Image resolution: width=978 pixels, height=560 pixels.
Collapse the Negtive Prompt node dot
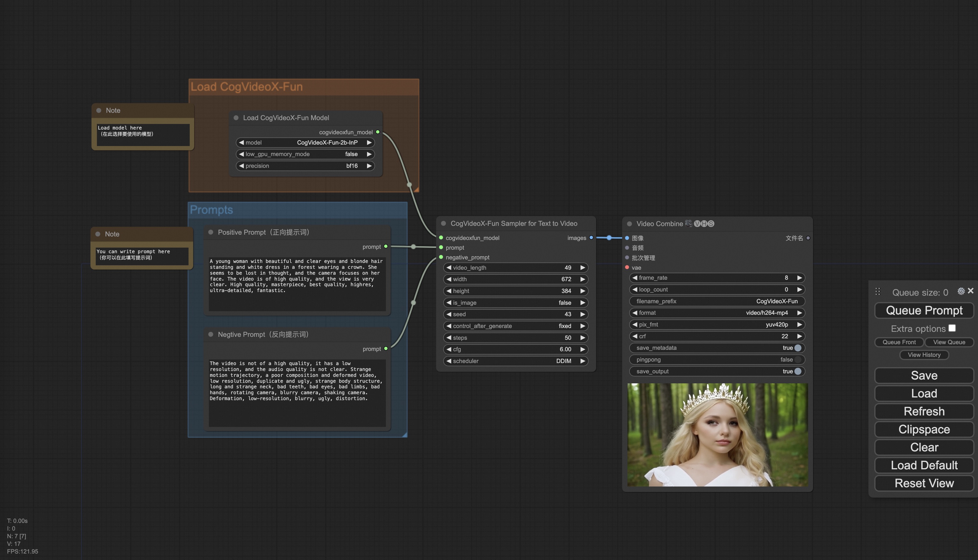[x=211, y=334]
